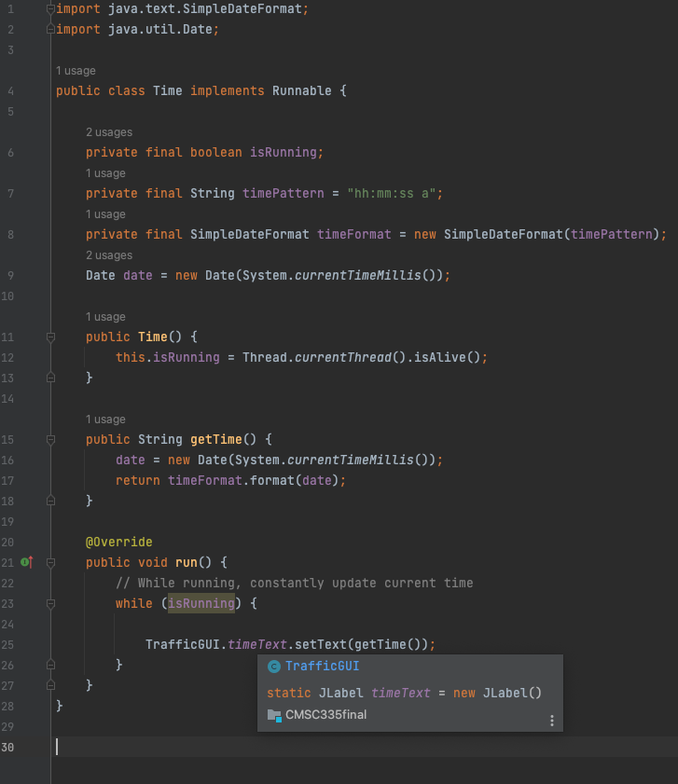Image resolution: width=678 pixels, height=784 pixels.
Task: Click the @Override annotation
Action: pyautogui.click(x=119, y=542)
